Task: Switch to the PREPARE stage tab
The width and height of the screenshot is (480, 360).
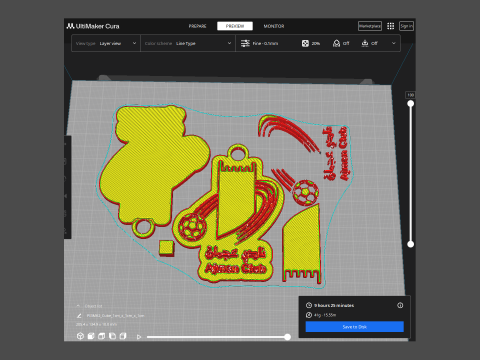Action: 197,26
